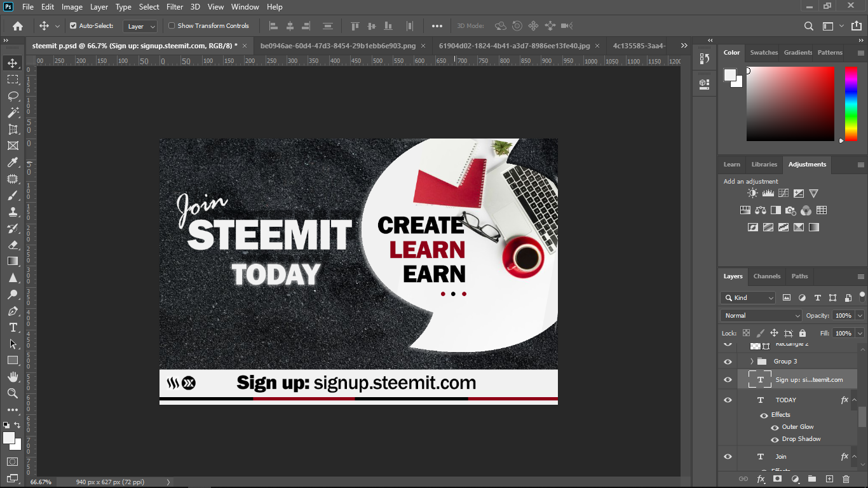The height and width of the screenshot is (488, 868).
Task: Select the Move tool in the toolbox
Action: coord(13,63)
